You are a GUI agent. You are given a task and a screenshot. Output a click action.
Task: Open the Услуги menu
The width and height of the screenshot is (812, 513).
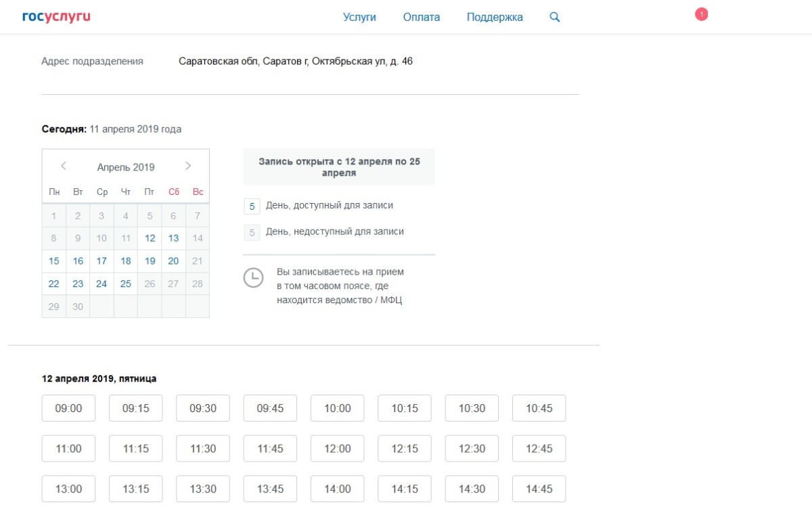pyautogui.click(x=359, y=18)
